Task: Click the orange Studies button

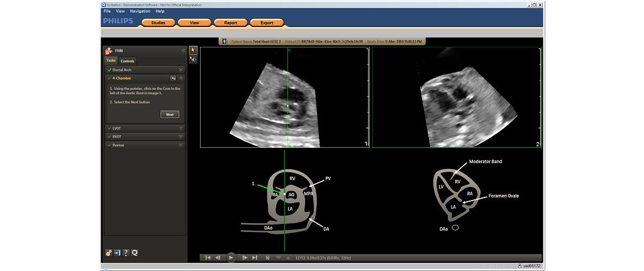Action: point(158,23)
